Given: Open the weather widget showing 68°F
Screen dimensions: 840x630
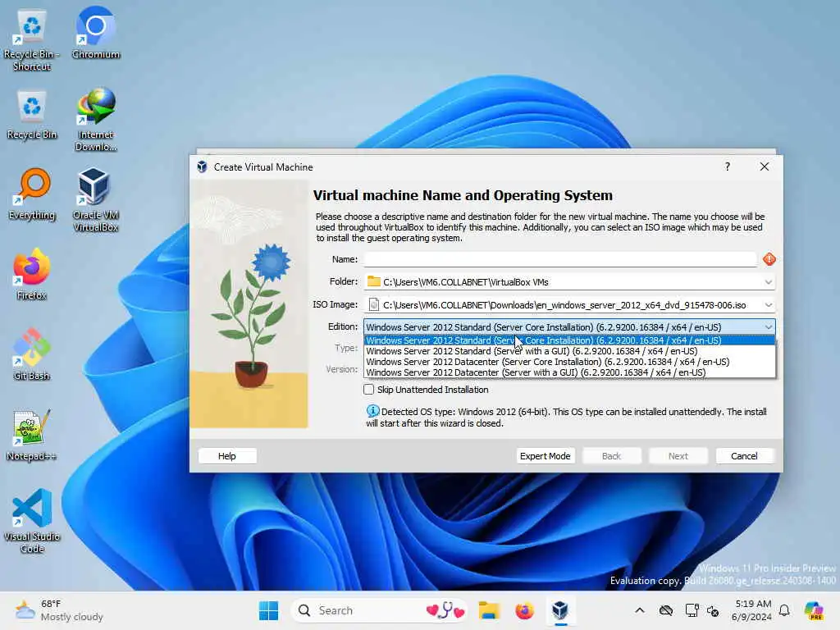Looking at the screenshot, I should pos(59,610).
